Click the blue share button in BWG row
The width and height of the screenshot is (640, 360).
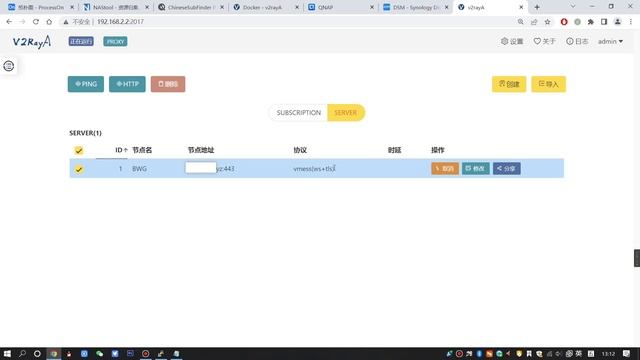pyautogui.click(x=507, y=169)
